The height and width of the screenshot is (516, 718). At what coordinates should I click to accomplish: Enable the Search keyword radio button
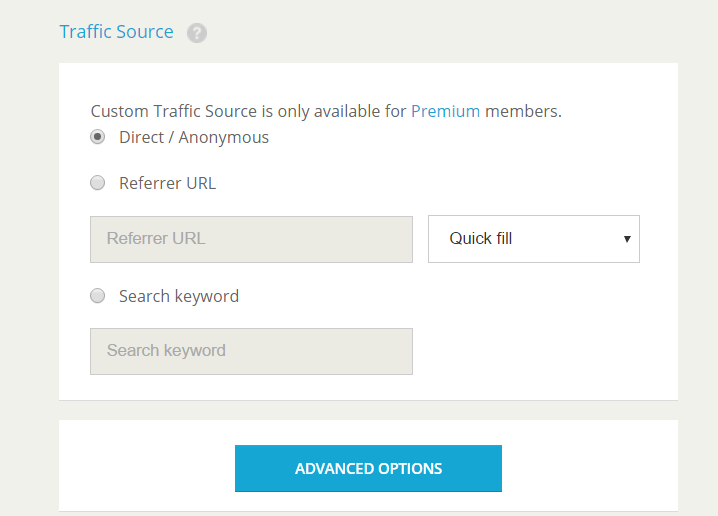pyautogui.click(x=98, y=296)
